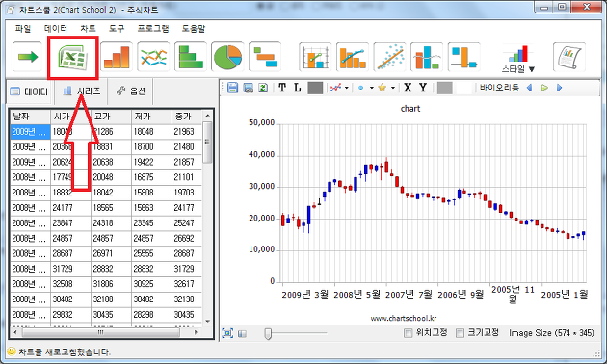Image resolution: width=607 pixels, height=364 pixels.
Task: Open the 프로그램 menu
Action: point(153,29)
